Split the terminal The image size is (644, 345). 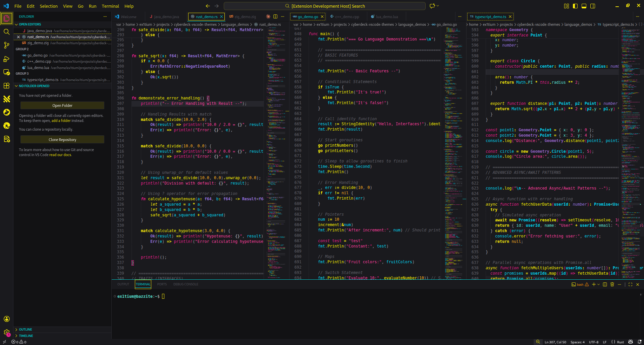click(605, 284)
